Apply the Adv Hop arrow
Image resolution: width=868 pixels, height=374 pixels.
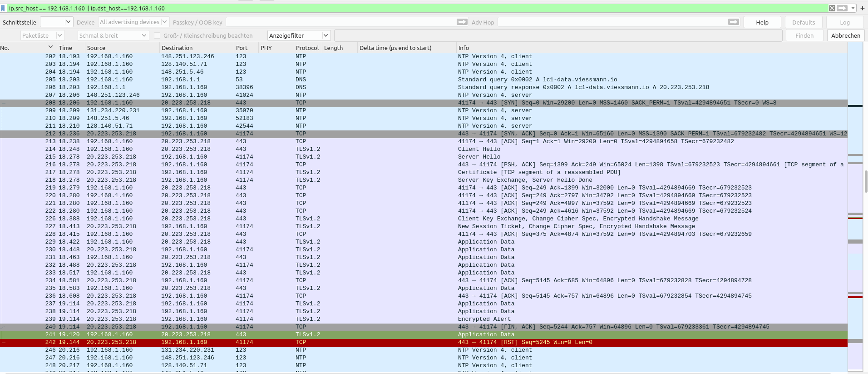[734, 22]
